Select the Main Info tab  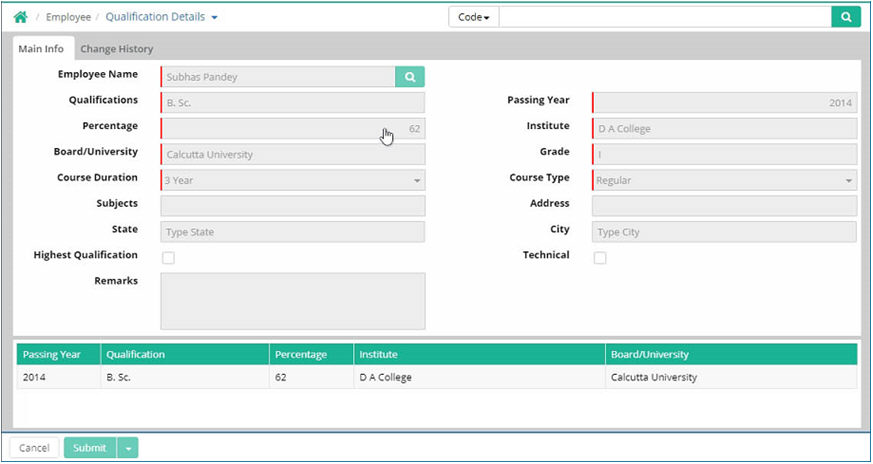coord(41,49)
